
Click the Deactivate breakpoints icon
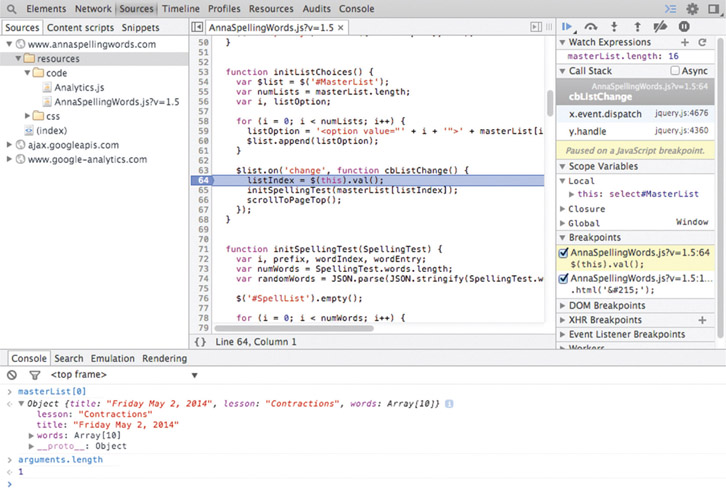660,27
